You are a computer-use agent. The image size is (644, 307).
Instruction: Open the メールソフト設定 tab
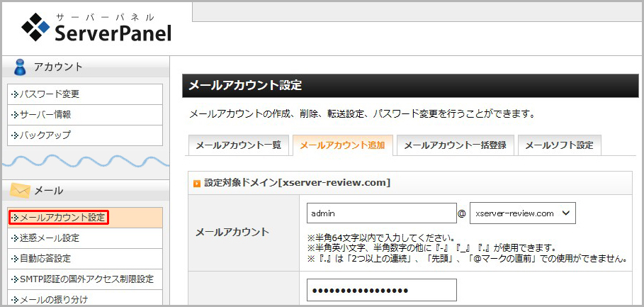559,145
